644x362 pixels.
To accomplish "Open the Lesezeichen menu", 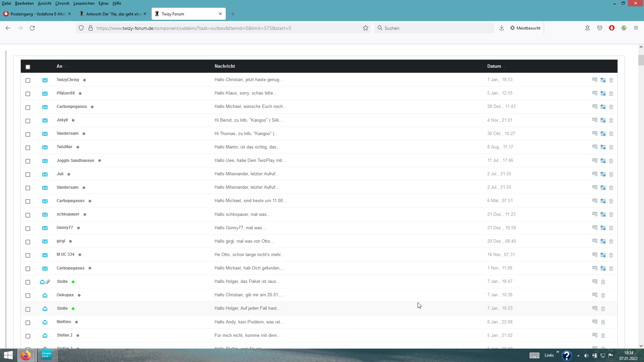I will coord(84,3).
